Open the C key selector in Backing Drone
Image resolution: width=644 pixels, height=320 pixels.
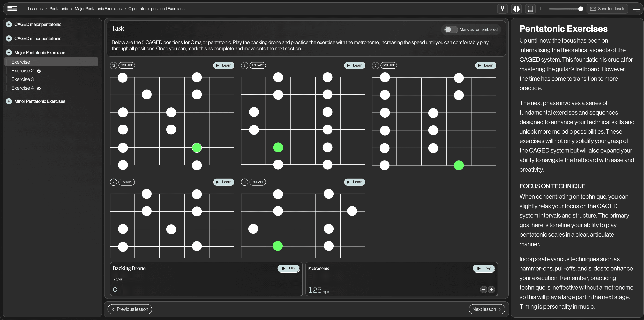115,290
